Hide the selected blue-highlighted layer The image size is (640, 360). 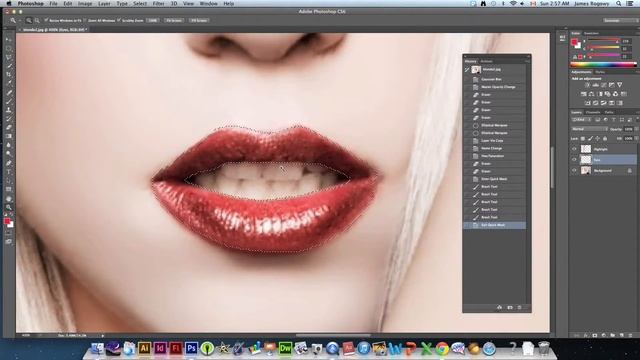(574, 160)
